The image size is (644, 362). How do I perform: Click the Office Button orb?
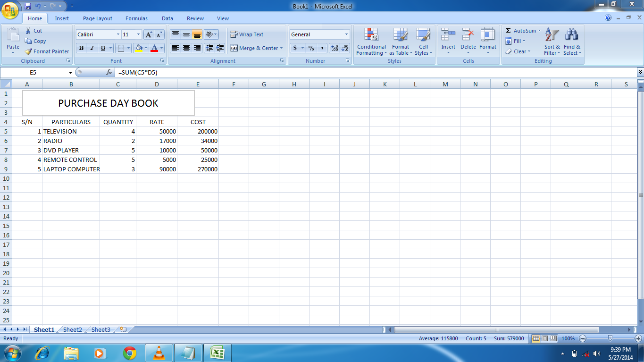(10, 10)
